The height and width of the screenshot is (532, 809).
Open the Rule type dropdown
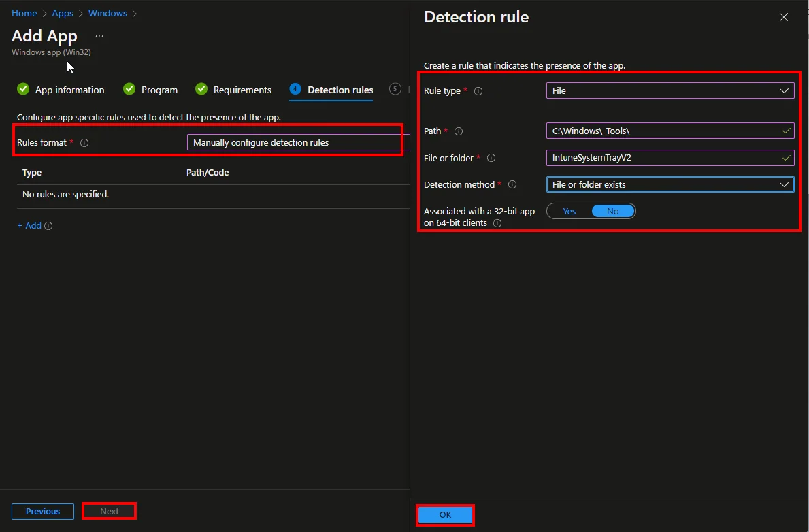(670, 90)
